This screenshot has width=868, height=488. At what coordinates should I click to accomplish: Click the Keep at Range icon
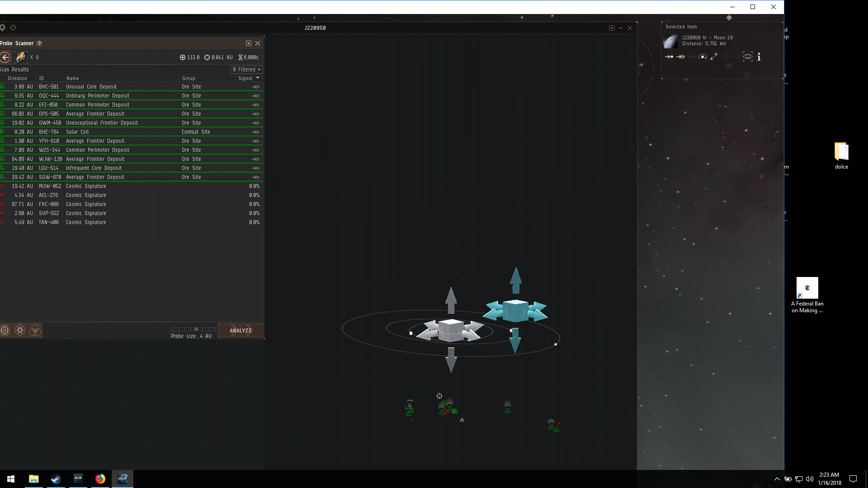click(x=714, y=57)
